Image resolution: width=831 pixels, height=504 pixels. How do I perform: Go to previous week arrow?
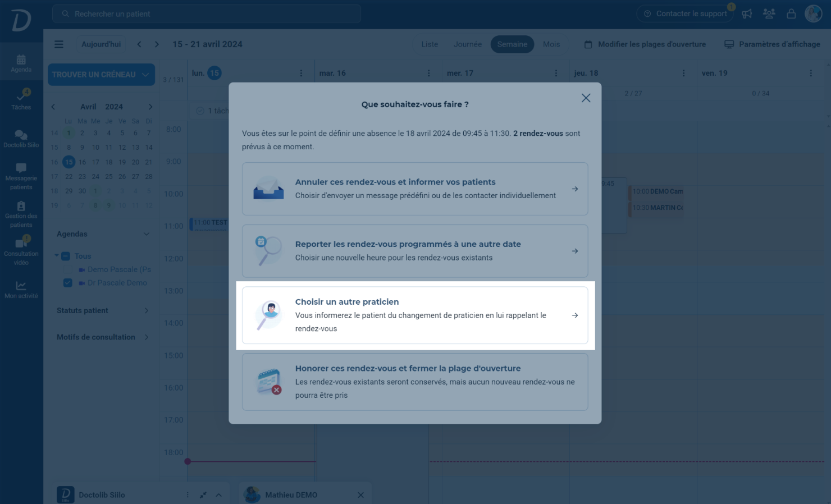[x=139, y=44]
